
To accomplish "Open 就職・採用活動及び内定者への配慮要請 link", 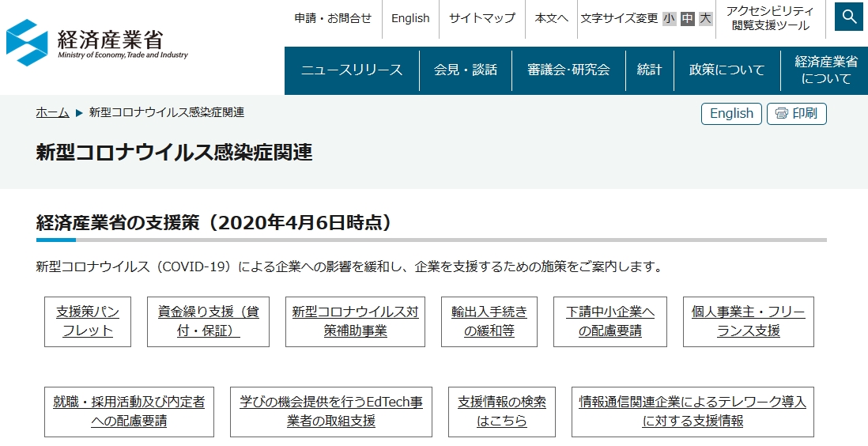I will pos(129,412).
